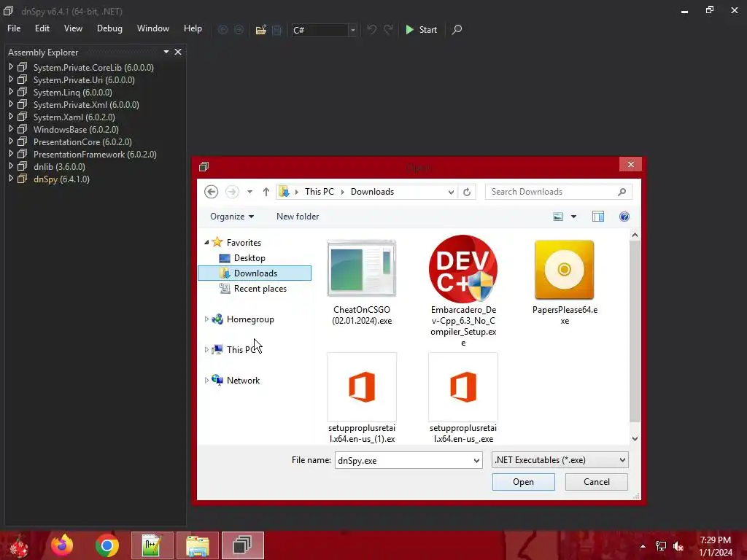Open the Window menu
The width and height of the screenshot is (747, 560).
[x=153, y=28]
